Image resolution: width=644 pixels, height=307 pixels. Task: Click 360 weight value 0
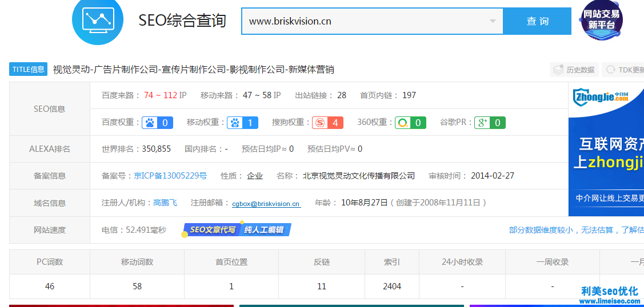418,123
